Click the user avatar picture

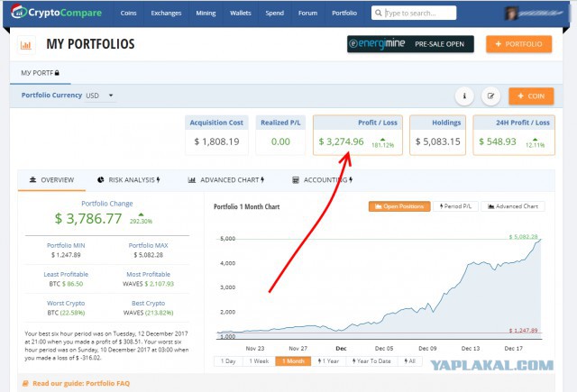(x=511, y=14)
